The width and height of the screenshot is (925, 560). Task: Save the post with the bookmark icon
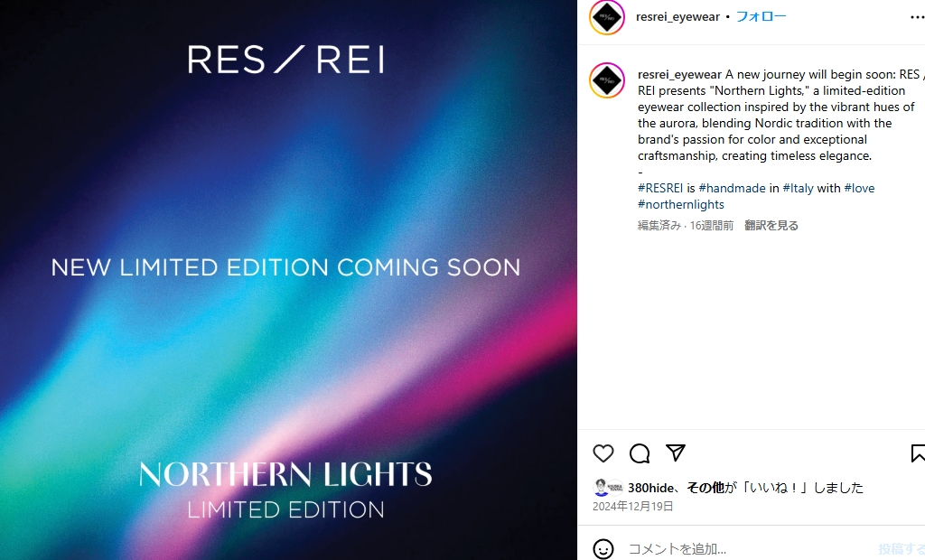918,453
